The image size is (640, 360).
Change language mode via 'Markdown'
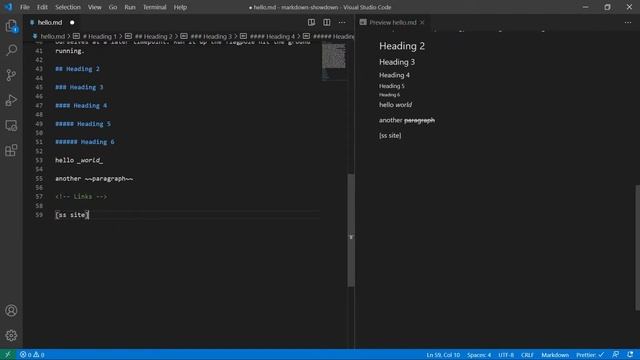coord(555,355)
